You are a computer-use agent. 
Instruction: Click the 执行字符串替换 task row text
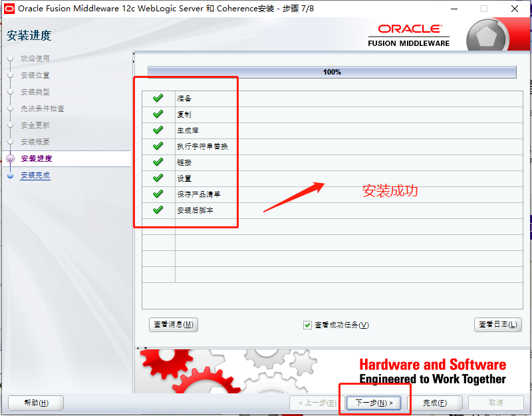tap(203, 146)
